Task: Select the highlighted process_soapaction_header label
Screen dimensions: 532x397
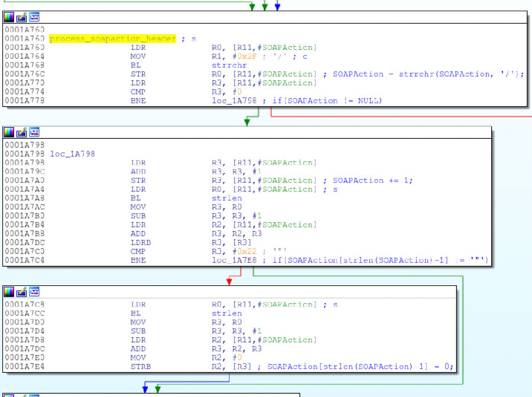Action: (x=113, y=38)
